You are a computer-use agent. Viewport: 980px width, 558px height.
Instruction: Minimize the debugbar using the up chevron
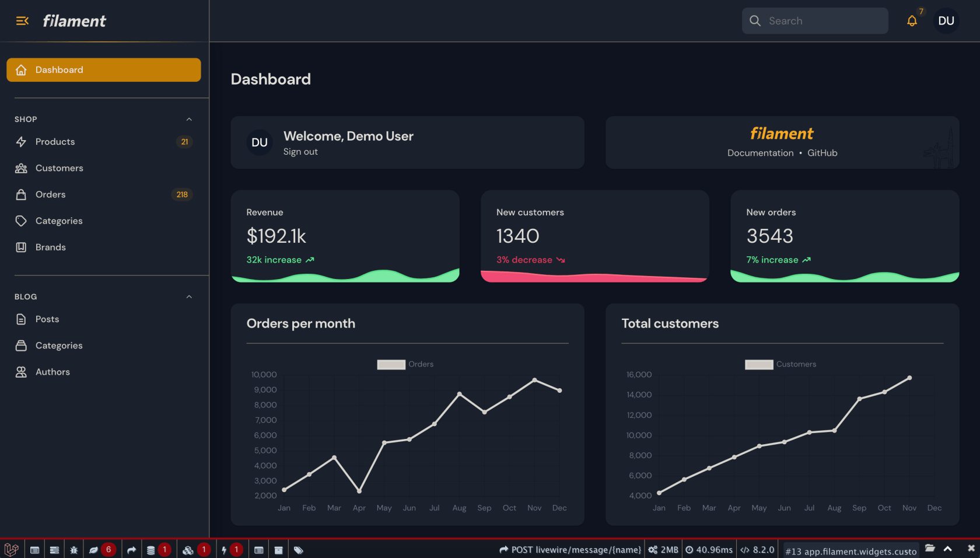click(x=948, y=549)
